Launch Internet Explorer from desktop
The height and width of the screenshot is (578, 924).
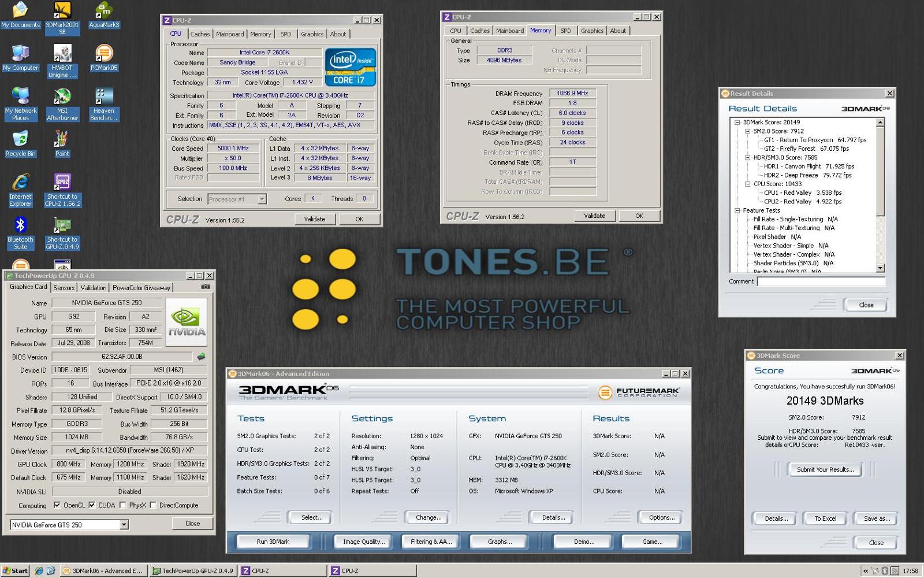click(20, 190)
